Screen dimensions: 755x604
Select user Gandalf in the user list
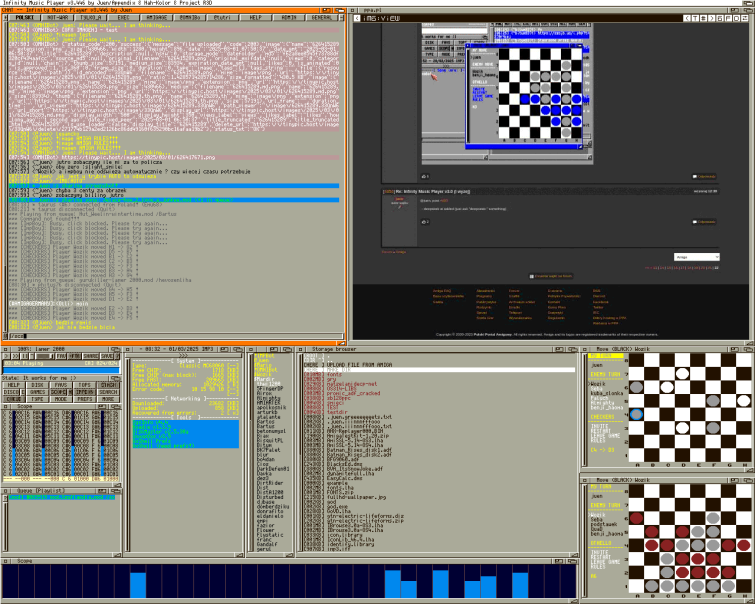267,544
